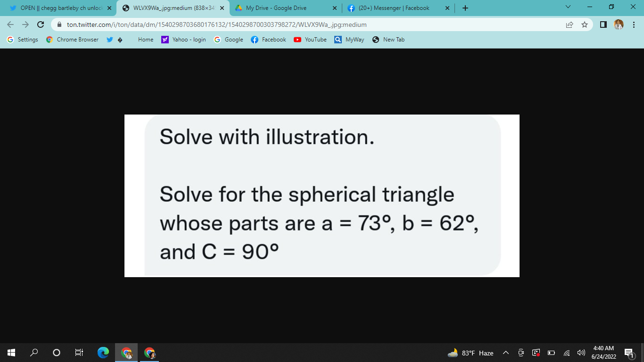This screenshot has width=644, height=362.
Task: Open Chrome profile avatar
Action: click(x=619, y=25)
